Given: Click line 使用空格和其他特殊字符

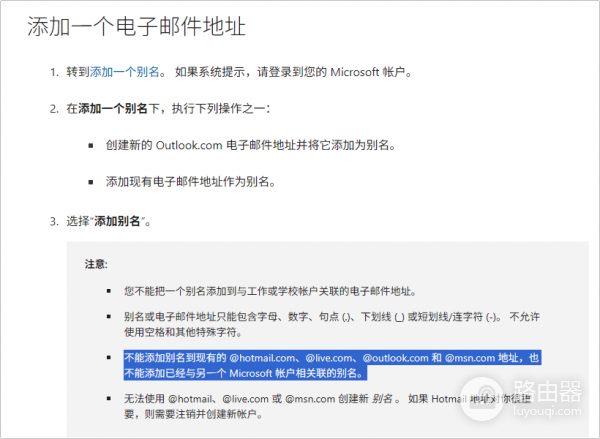Looking at the screenshot, I should coord(183,332).
